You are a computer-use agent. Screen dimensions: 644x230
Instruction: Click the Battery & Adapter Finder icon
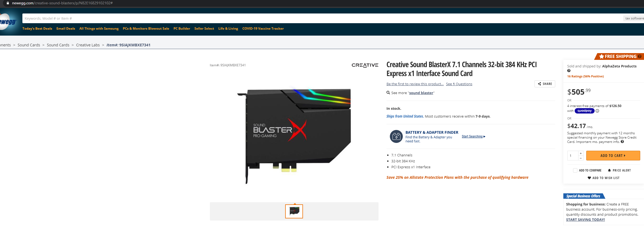(396, 136)
